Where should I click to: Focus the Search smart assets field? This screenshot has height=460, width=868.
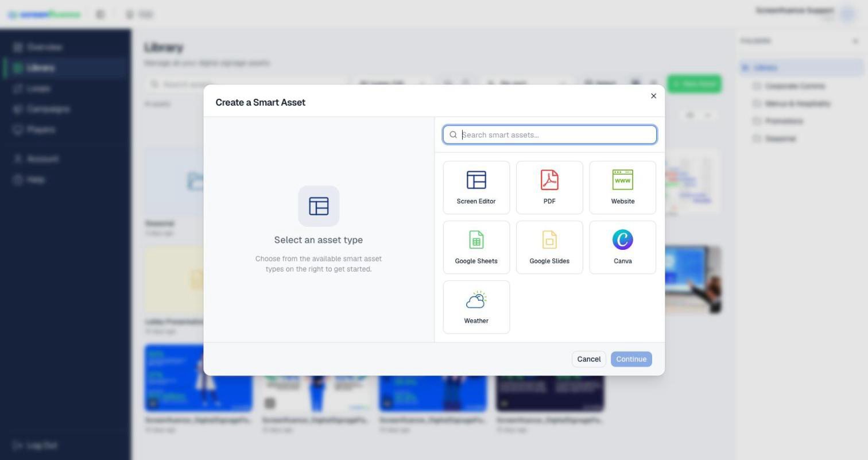[549, 134]
